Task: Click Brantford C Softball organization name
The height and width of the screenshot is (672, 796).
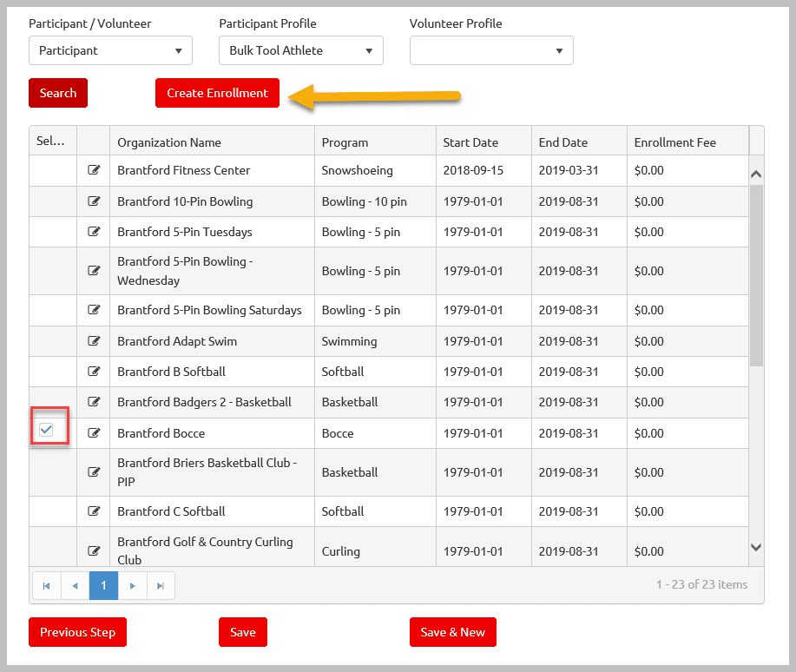Action: [x=171, y=511]
